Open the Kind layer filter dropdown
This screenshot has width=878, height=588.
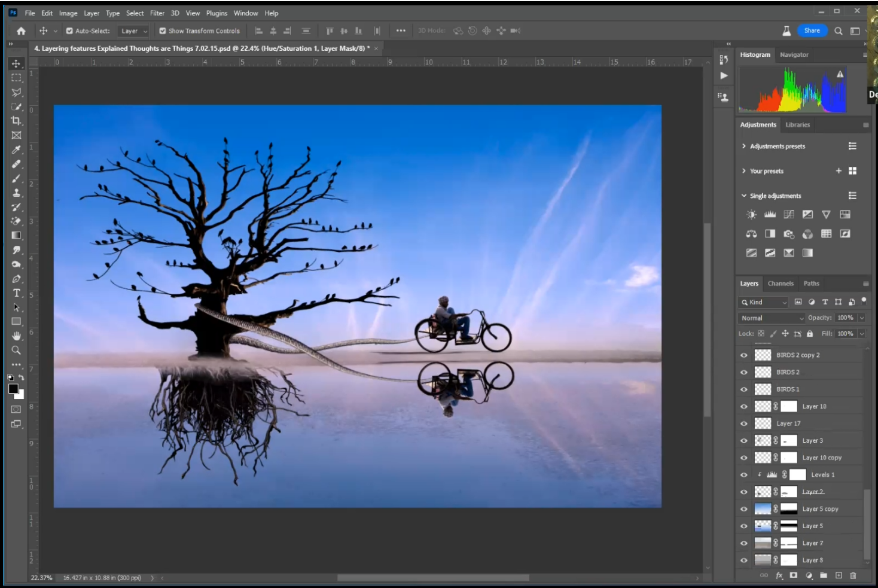click(x=764, y=303)
